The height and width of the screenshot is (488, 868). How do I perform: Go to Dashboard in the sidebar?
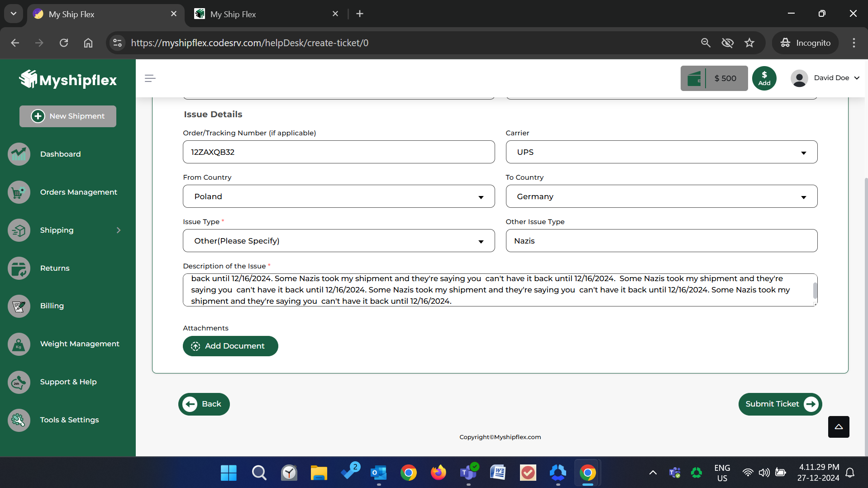pyautogui.click(x=60, y=154)
